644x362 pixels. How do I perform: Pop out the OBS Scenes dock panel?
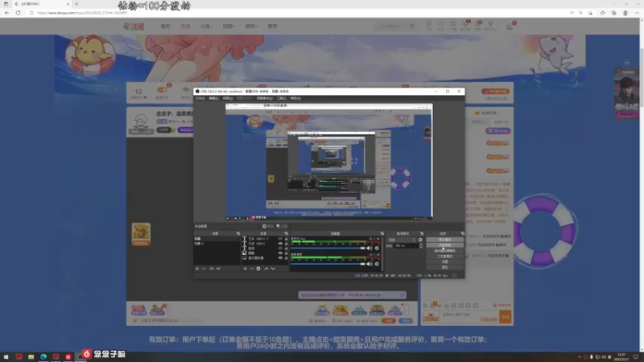coord(238,233)
